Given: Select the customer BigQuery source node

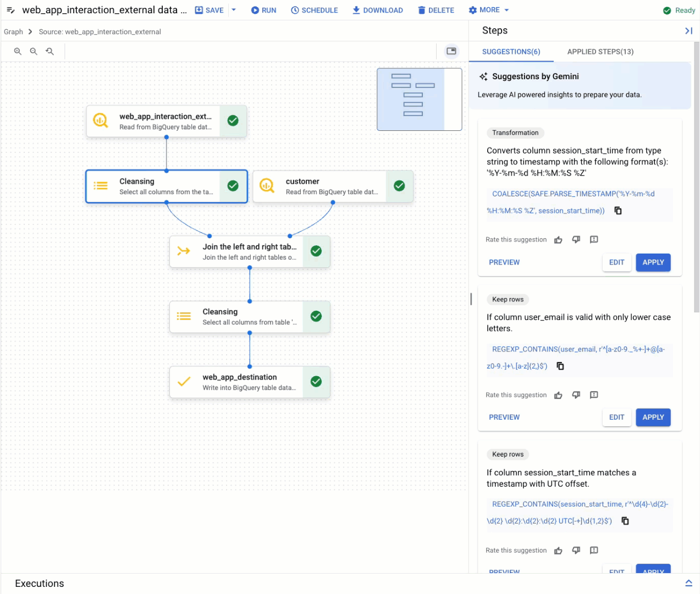Looking at the screenshot, I should [332, 186].
